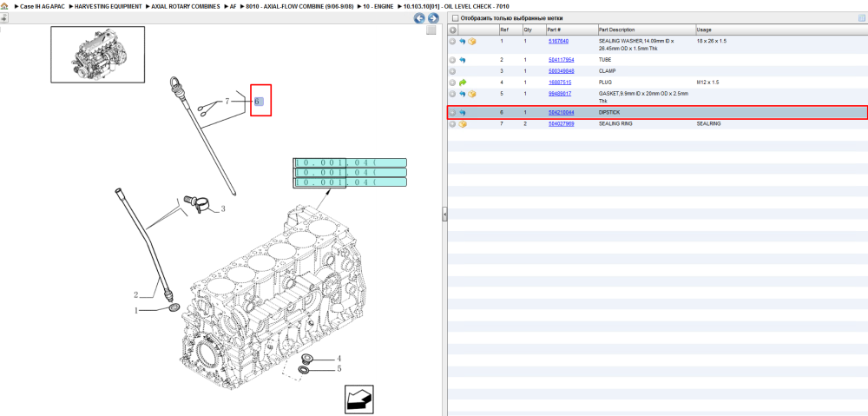Click the Part Description column header
The width and height of the screenshot is (868, 416).
[647, 30]
